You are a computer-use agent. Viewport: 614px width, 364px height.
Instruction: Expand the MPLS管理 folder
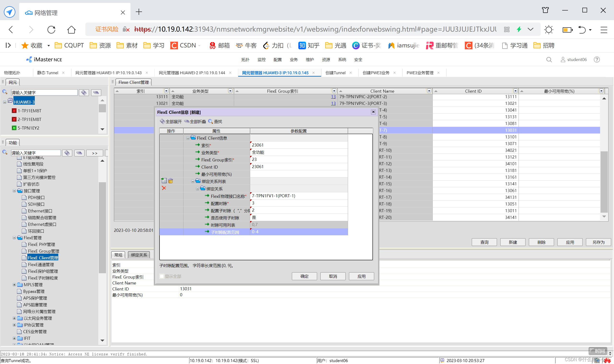click(14, 285)
